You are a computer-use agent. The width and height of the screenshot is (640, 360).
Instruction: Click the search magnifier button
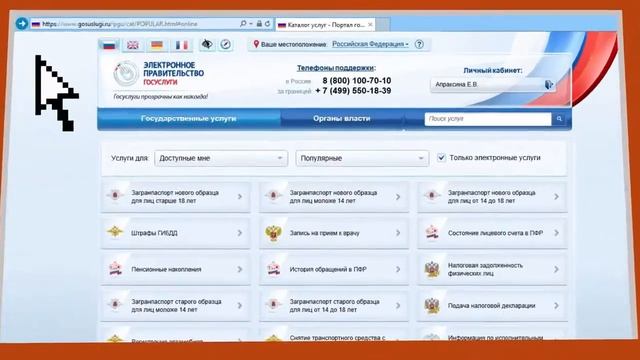point(559,119)
